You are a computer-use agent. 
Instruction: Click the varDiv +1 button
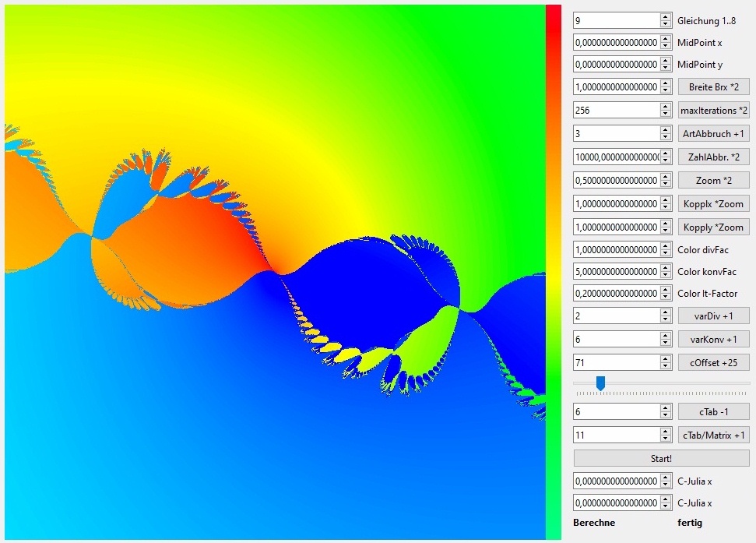[x=714, y=316]
